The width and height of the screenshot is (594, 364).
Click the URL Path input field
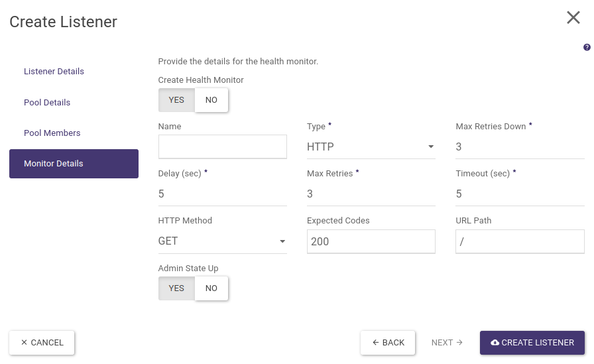(x=520, y=241)
